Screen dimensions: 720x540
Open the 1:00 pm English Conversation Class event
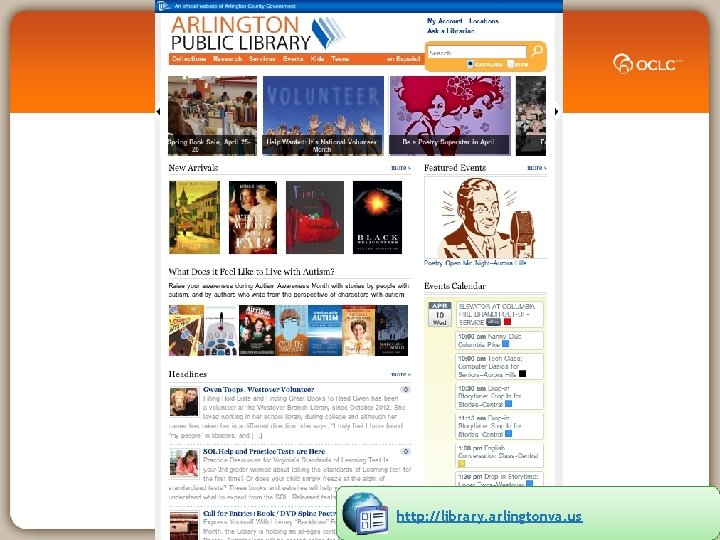pyautogui.click(x=499, y=456)
